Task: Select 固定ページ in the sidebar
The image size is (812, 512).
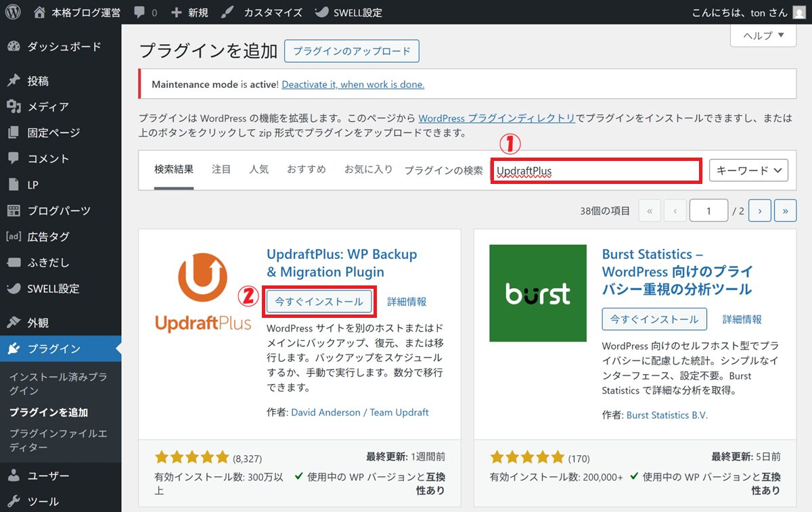Action: [x=53, y=133]
